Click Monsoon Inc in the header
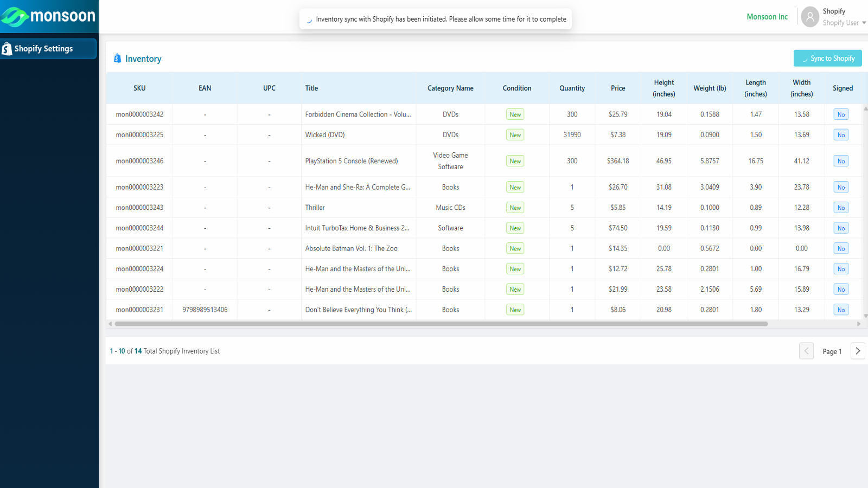This screenshot has width=868, height=488. tap(767, 17)
